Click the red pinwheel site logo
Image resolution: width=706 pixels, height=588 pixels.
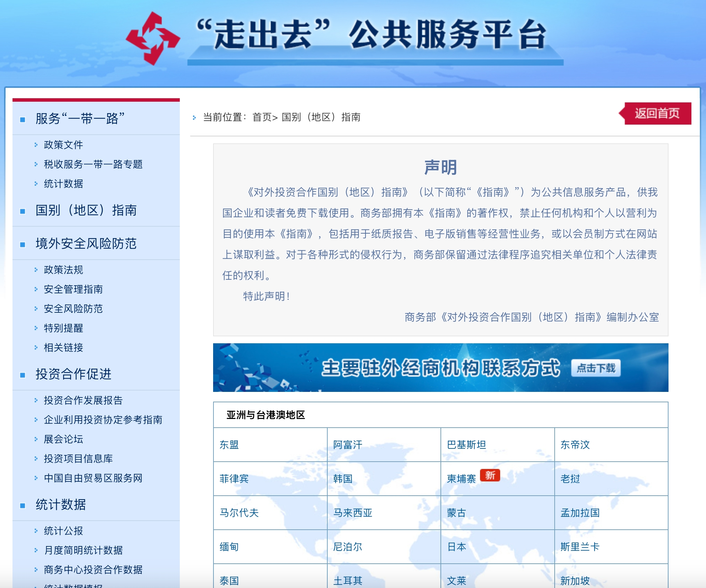point(153,38)
